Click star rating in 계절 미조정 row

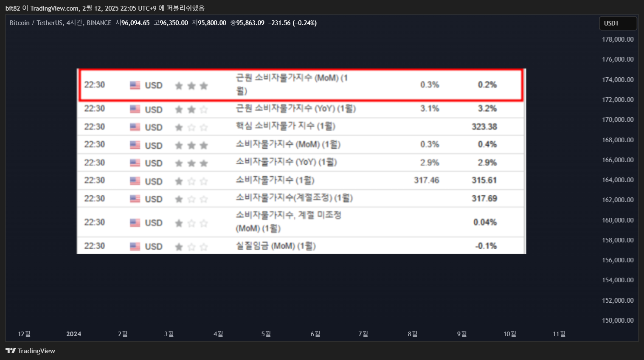(191, 223)
